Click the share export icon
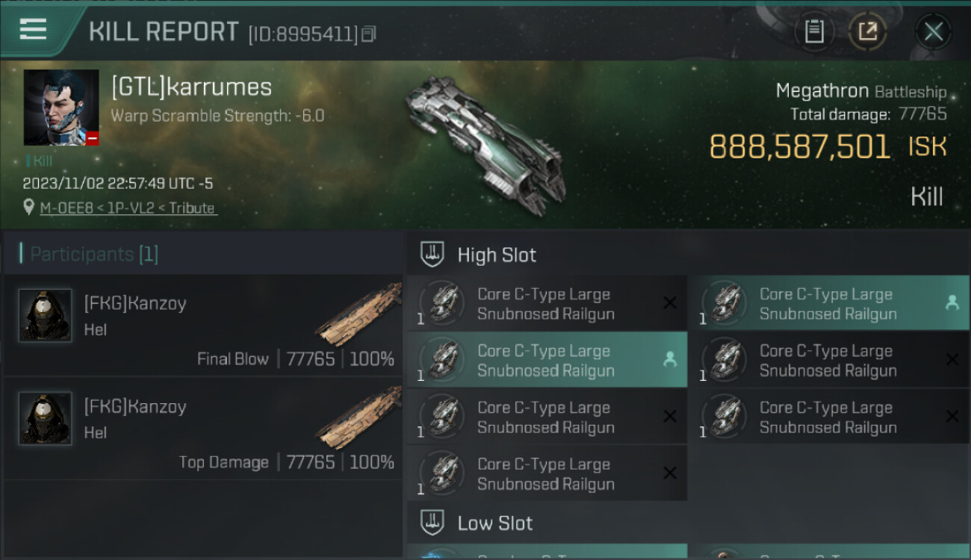The image size is (971, 560). 868,32
